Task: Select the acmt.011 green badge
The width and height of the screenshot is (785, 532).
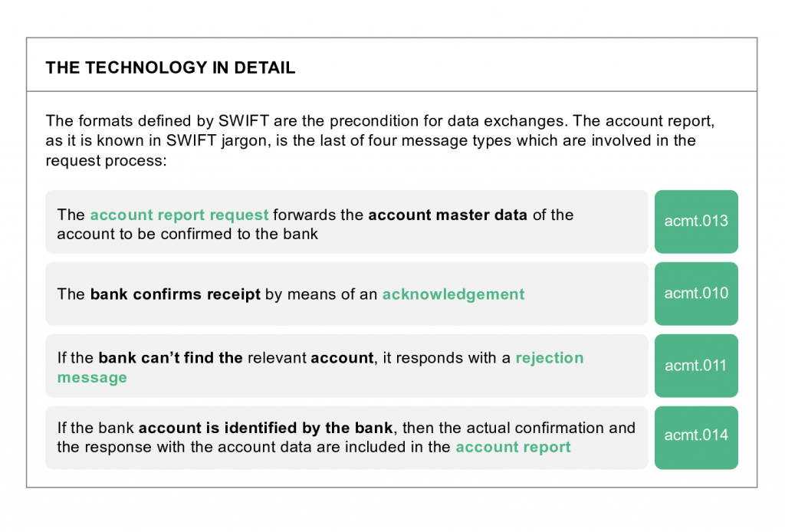Action: (696, 366)
